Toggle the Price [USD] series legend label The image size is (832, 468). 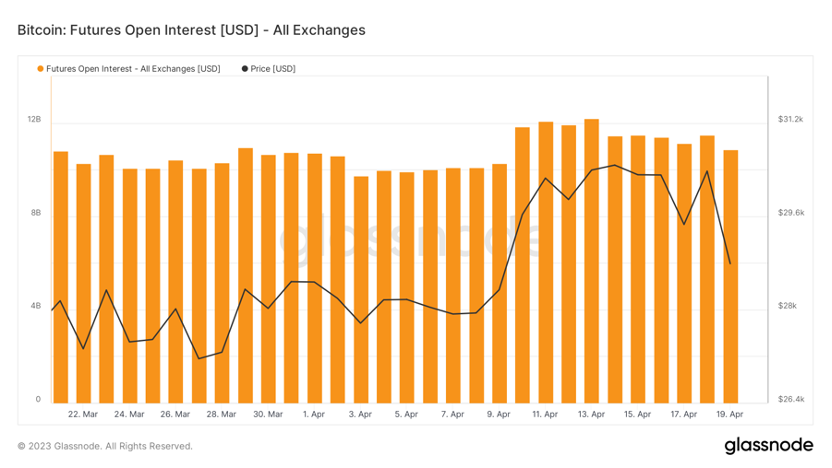point(273,69)
